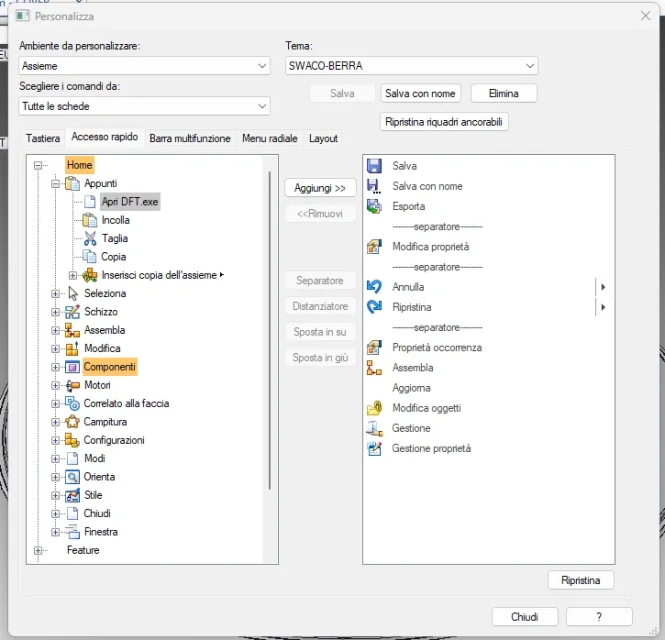Switch to the Tastiera tab

pos(42,139)
